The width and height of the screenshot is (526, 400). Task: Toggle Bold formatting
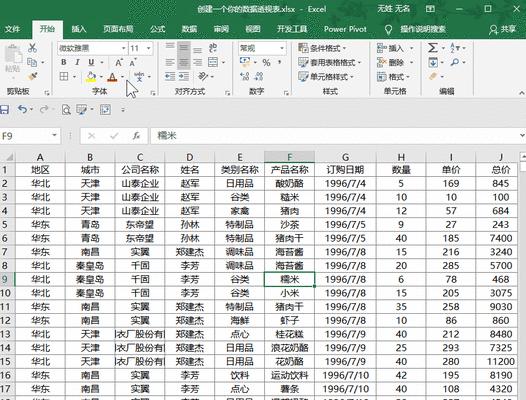[x=64, y=62]
